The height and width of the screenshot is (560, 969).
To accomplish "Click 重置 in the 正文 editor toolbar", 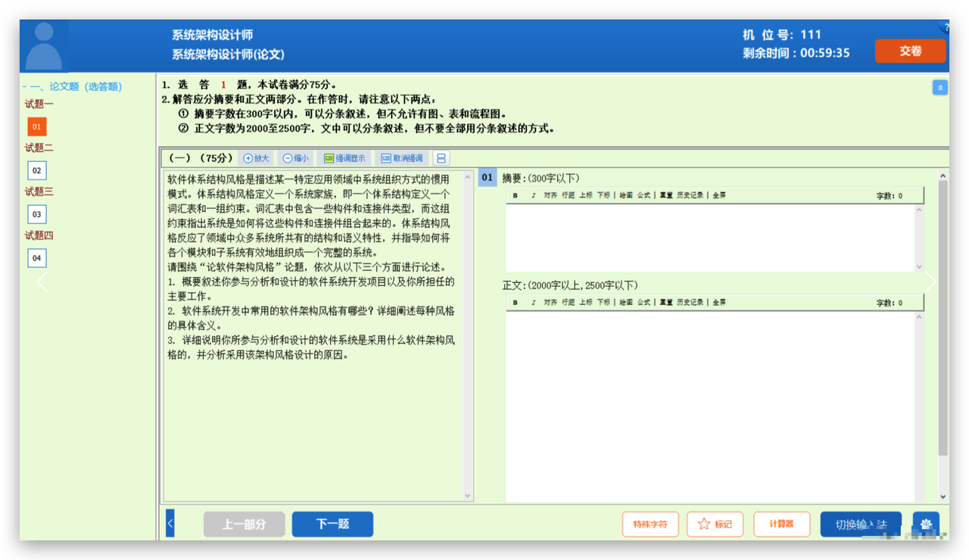I will pos(666,302).
